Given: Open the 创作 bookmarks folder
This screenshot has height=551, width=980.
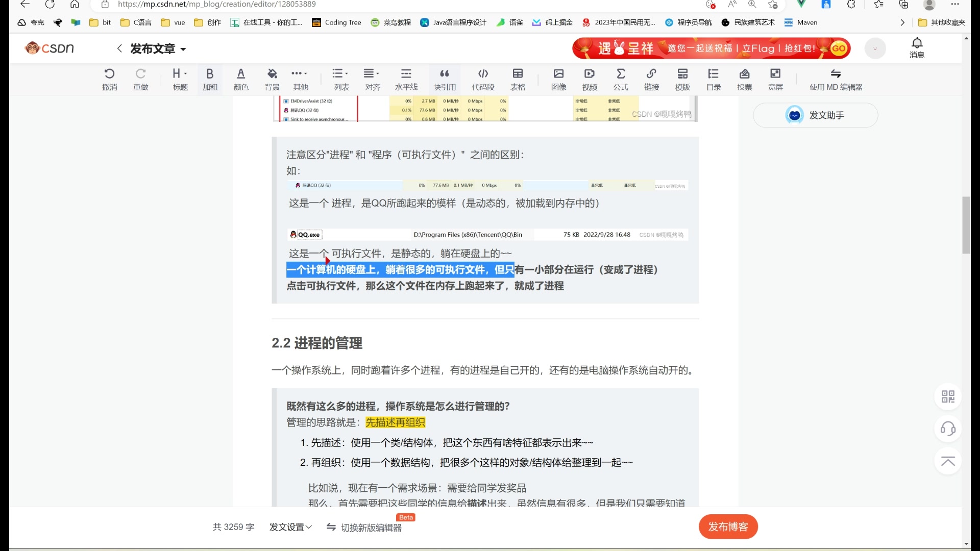Looking at the screenshot, I should [207, 22].
